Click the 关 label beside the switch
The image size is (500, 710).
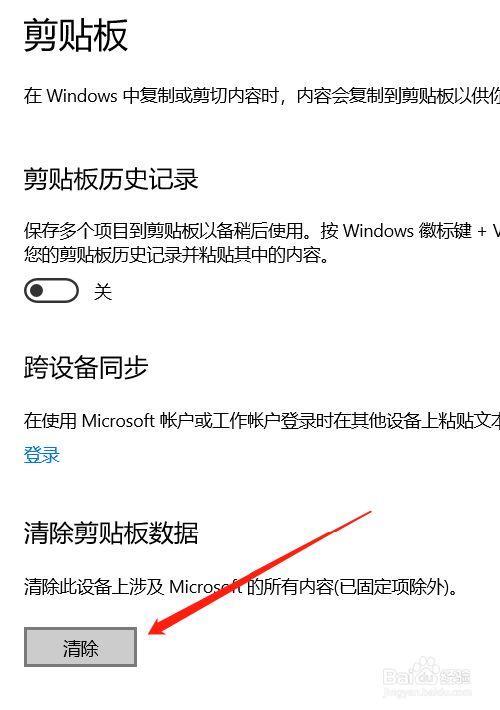[103, 291]
